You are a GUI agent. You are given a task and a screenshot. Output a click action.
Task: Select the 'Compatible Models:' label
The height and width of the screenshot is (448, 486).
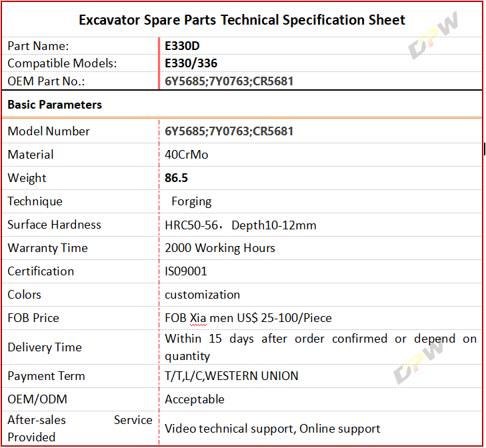coord(62,63)
